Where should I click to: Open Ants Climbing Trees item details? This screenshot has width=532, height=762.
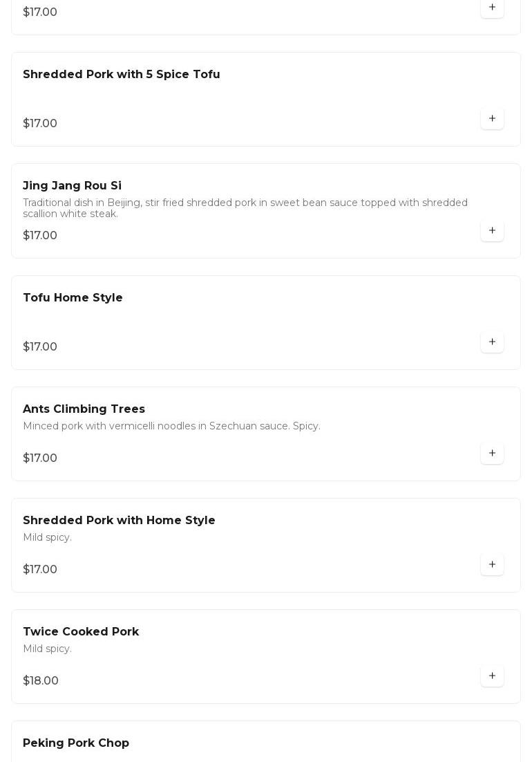[84, 409]
